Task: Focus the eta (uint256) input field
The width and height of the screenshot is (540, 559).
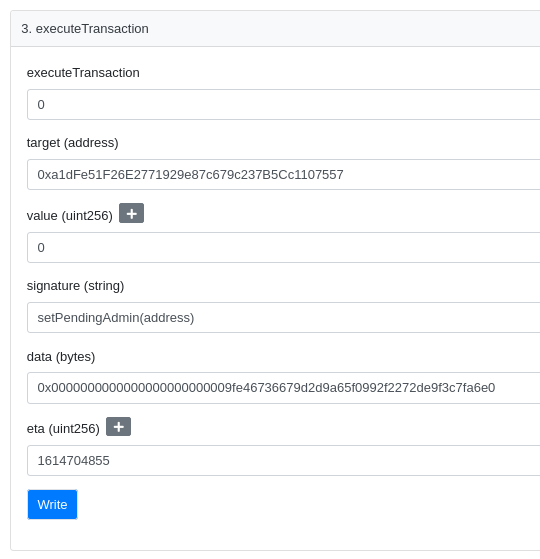Action: click(284, 460)
